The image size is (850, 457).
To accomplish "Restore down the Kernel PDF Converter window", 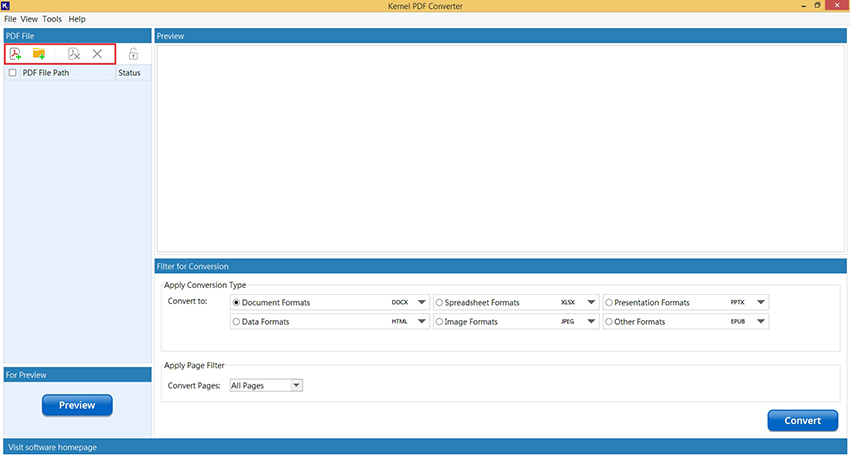I will [x=817, y=5].
